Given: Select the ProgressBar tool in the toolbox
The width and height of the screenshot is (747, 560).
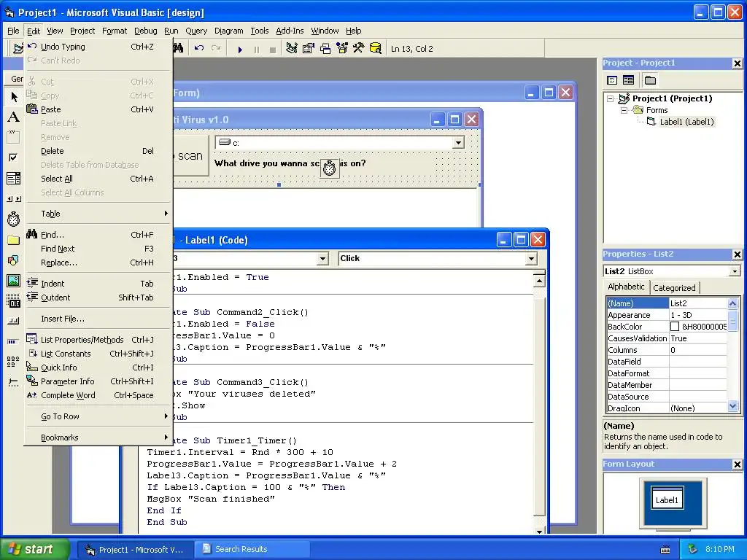Looking at the screenshot, I should click(x=14, y=341).
